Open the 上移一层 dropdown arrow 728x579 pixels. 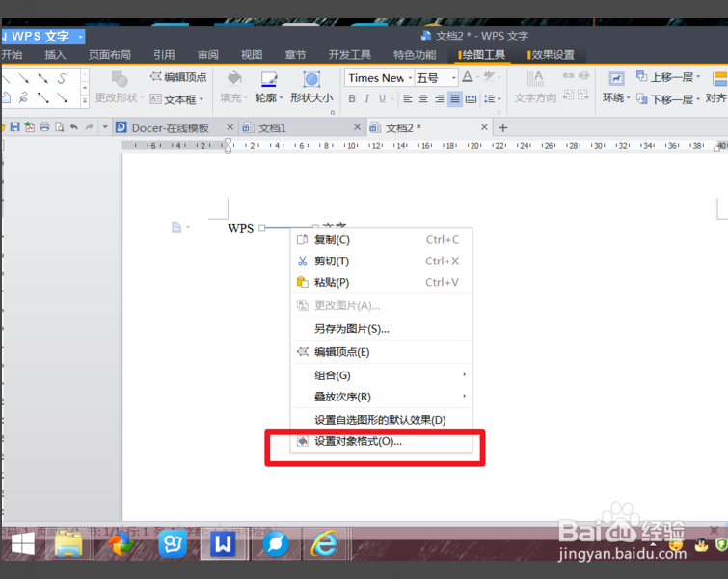[x=698, y=77]
